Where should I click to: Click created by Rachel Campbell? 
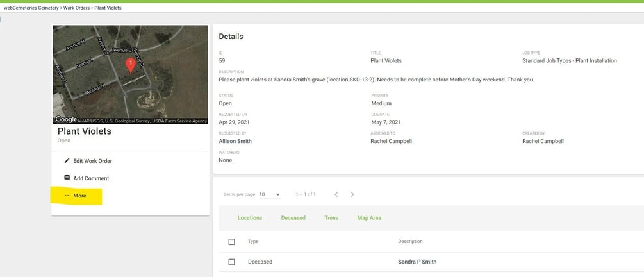tap(543, 141)
